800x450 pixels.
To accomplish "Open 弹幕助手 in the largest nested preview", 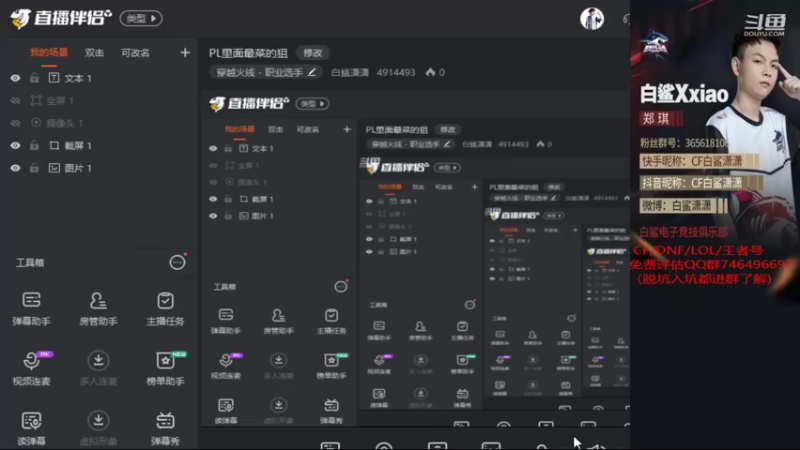I will 226,321.
